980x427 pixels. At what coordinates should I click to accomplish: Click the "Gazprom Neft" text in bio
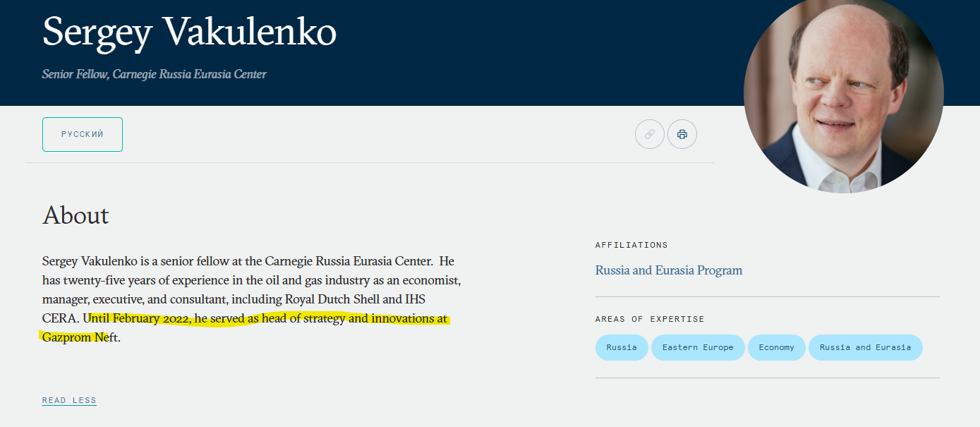click(80, 337)
